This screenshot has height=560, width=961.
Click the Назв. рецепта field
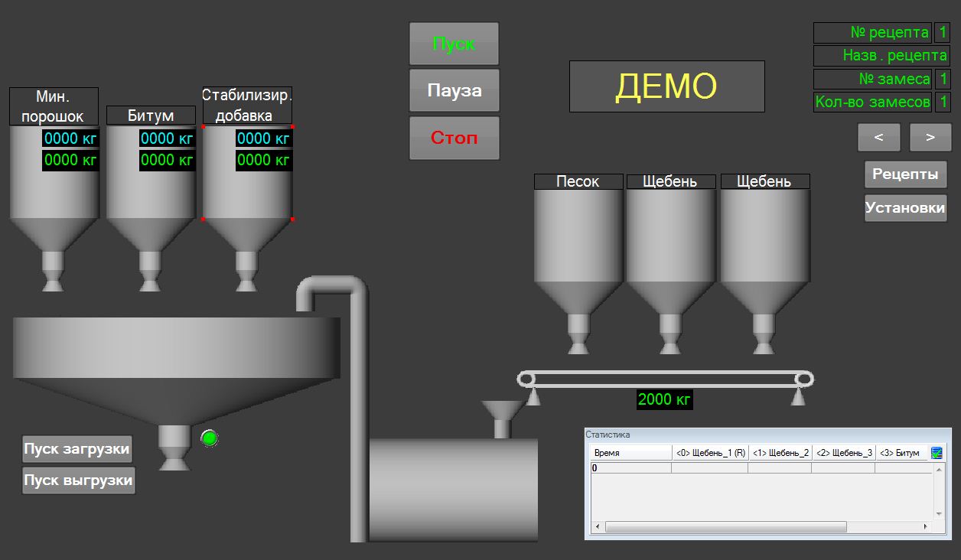pyautogui.click(x=881, y=56)
